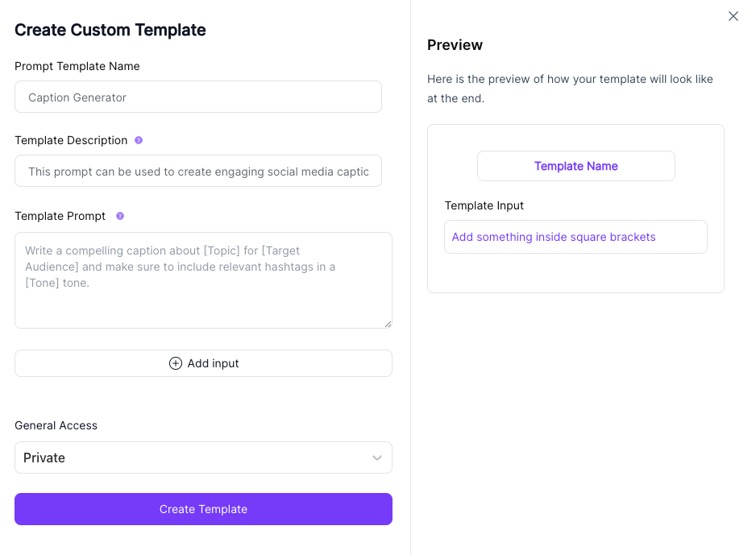
Task: Expand the General Access chevron arrow
Action: (376, 458)
